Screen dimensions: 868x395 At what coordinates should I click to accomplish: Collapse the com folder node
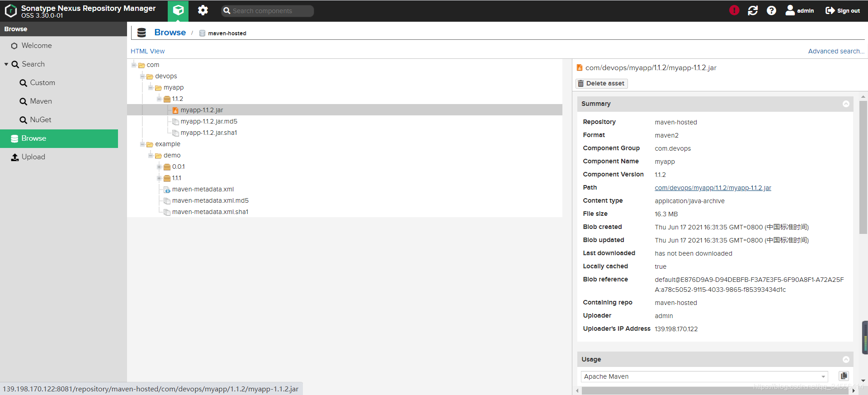[x=134, y=65]
